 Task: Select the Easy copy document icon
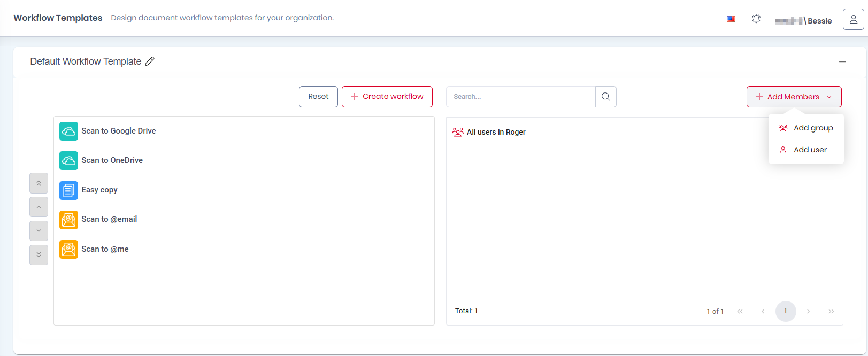[x=68, y=190]
